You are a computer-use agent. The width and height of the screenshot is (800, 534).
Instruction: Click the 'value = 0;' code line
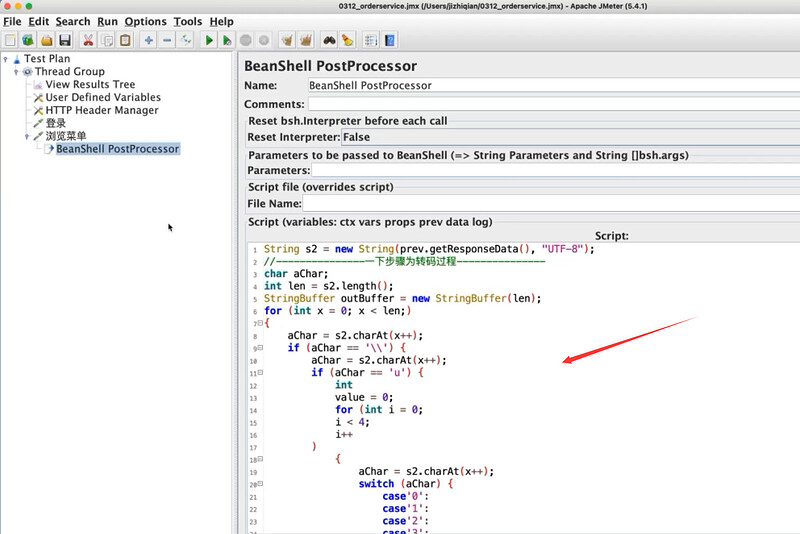(x=364, y=397)
